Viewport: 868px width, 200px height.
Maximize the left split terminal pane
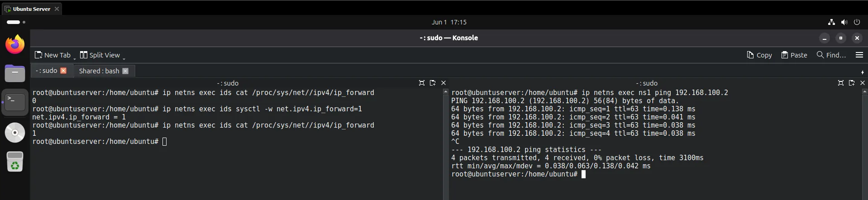click(x=422, y=83)
